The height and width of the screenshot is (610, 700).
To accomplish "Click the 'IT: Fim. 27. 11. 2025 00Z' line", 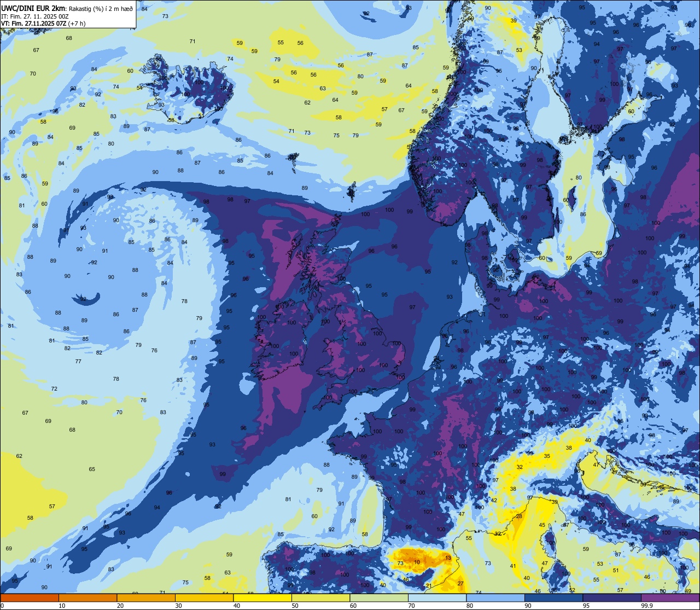I will [34, 16].
